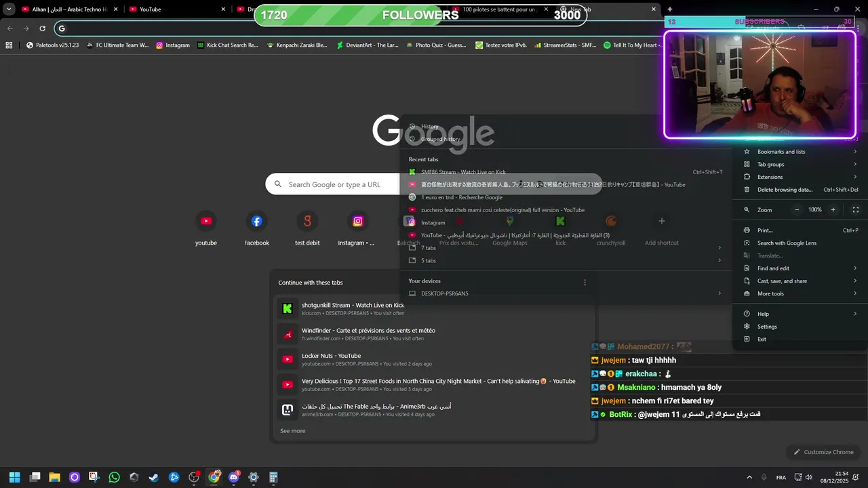Open File Explorer from the taskbar
Viewport: 868px width, 488px height.
(54, 477)
